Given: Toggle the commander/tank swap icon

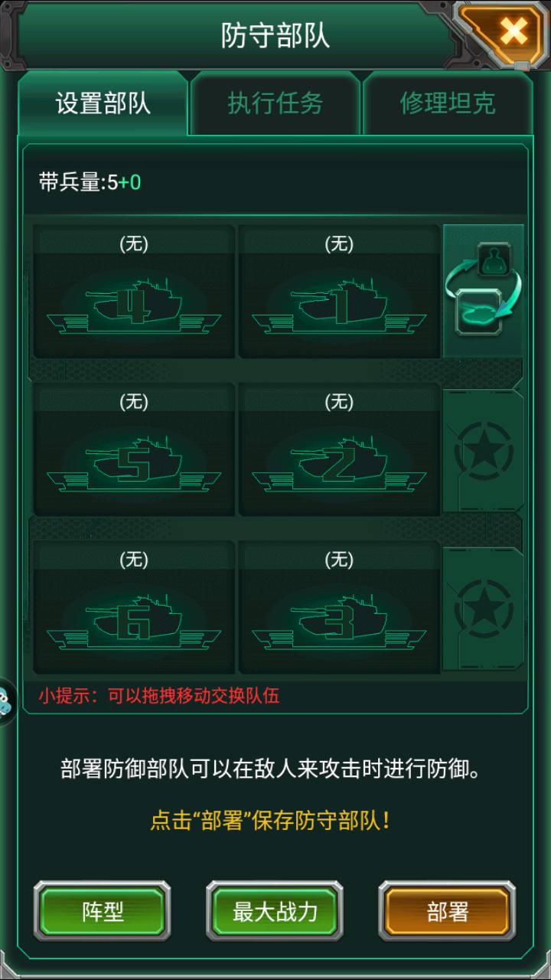Looking at the screenshot, I should (x=484, y=291).
